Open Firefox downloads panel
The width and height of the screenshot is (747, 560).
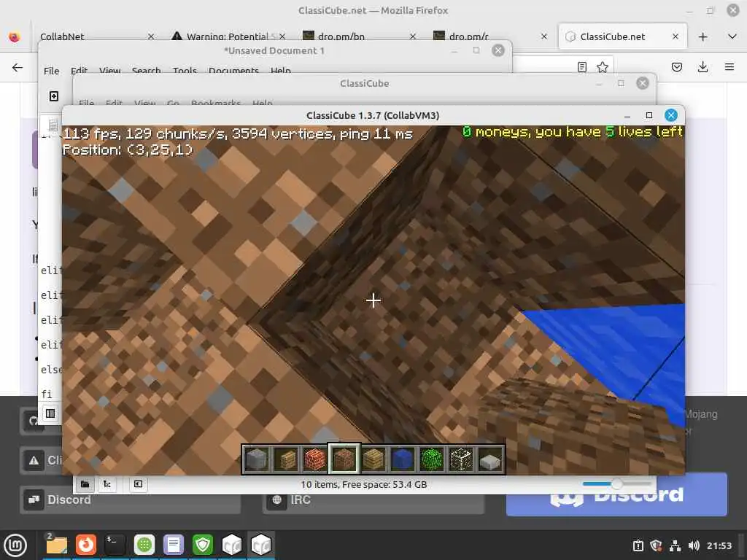click(x=703, y=67)
